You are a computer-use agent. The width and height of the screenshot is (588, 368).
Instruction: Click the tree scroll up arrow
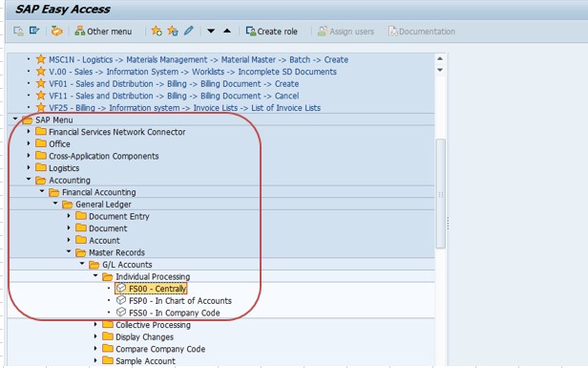coord(440,58)
